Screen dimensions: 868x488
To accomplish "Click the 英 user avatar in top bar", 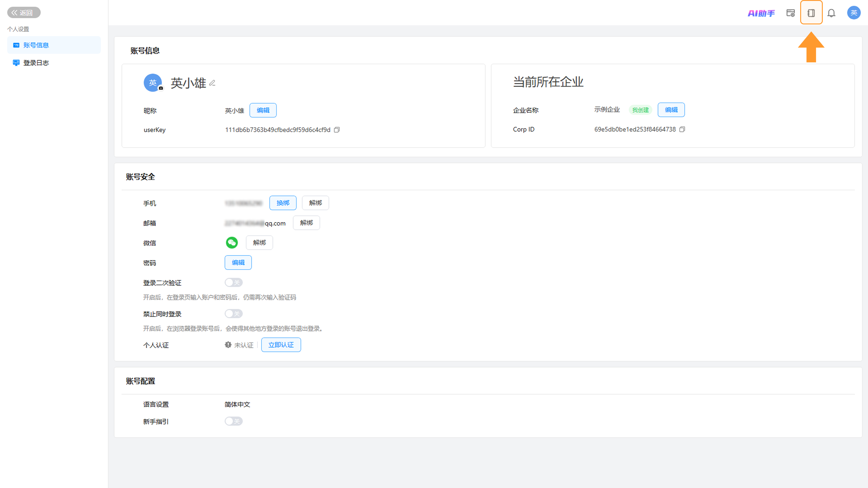I will click(x=854, y=13).
